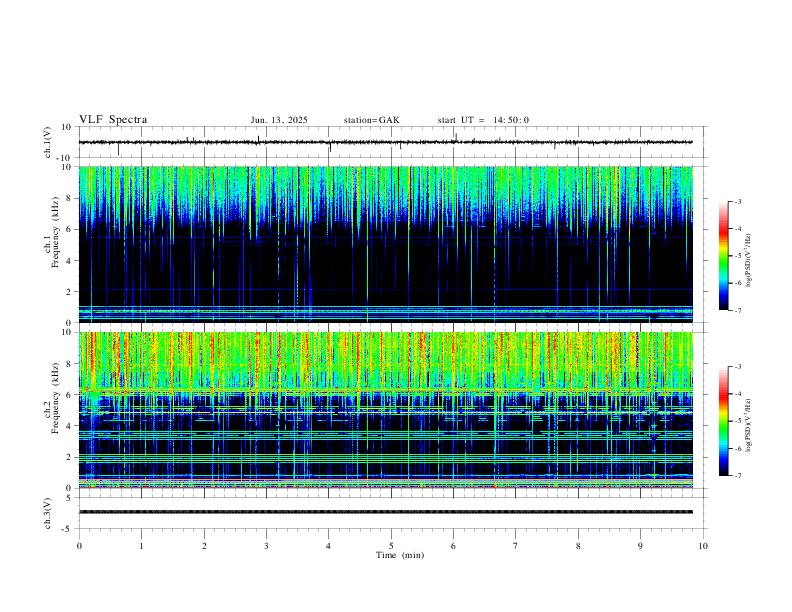The image size is (792, 612).
Task: Click the "-4" tick on ch.2 colorbar
Action: coord(738,394)
